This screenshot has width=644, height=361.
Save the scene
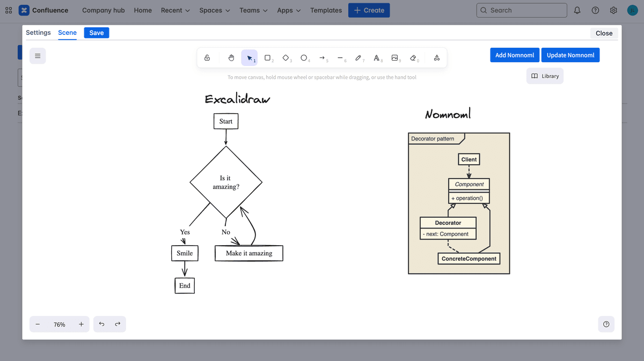97,33
